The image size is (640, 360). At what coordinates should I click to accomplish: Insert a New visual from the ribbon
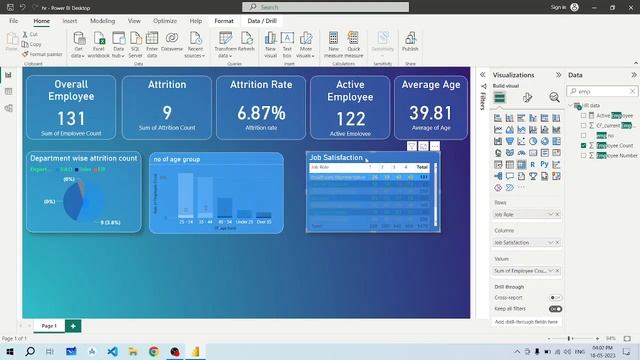coord(270,45)
